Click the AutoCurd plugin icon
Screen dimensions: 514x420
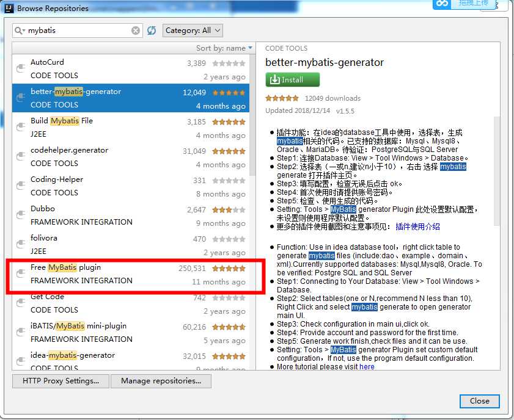[x=21, y=69]
